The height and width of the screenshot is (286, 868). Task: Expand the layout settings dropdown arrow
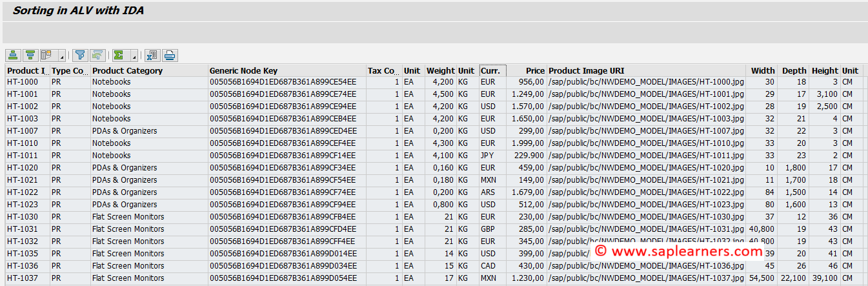click(61, 55)
